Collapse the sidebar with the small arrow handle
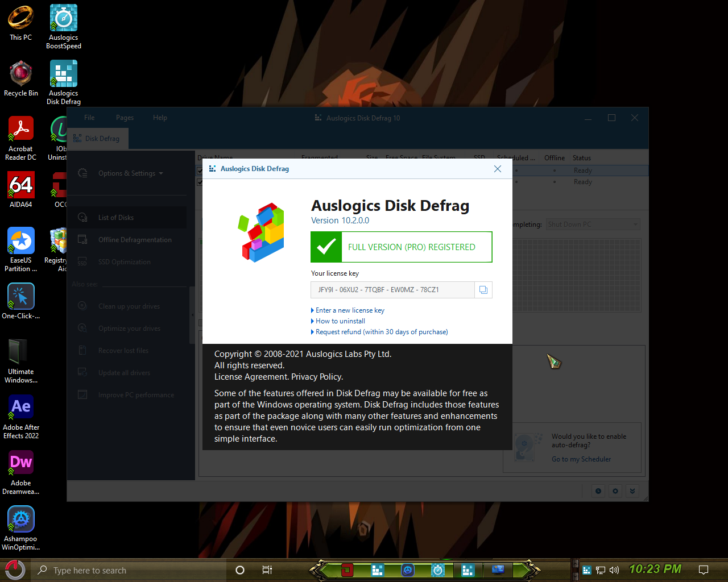 pyautogui.click(x=192, y=315)
